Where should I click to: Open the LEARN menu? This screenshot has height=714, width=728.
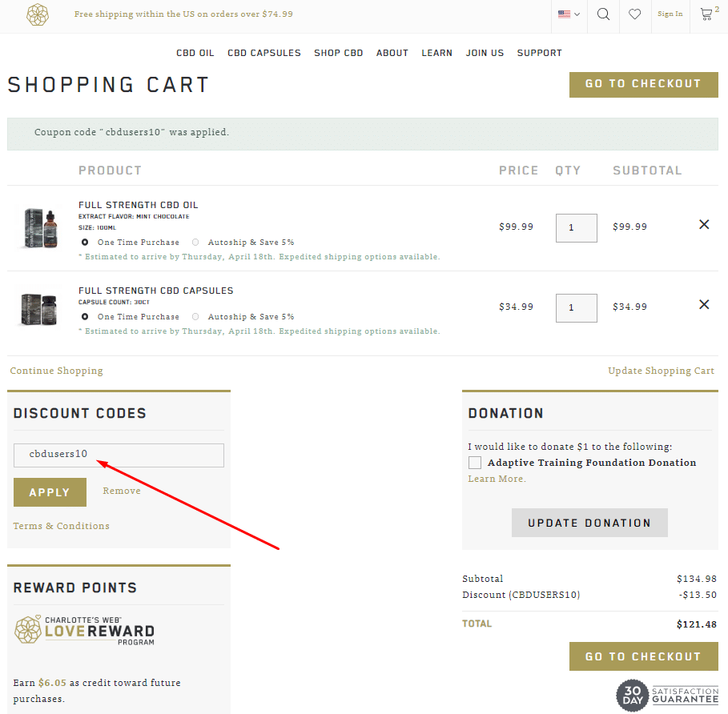(x=437, y=53)
